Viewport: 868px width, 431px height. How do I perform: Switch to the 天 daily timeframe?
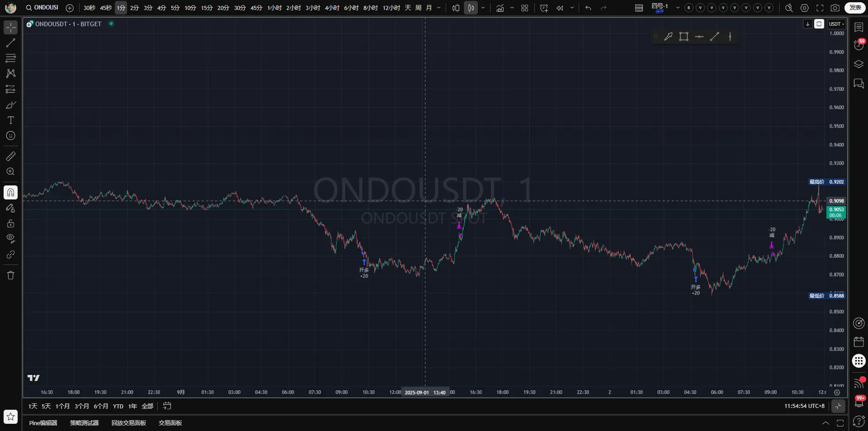pyautogui.click(x=408, y=8)
